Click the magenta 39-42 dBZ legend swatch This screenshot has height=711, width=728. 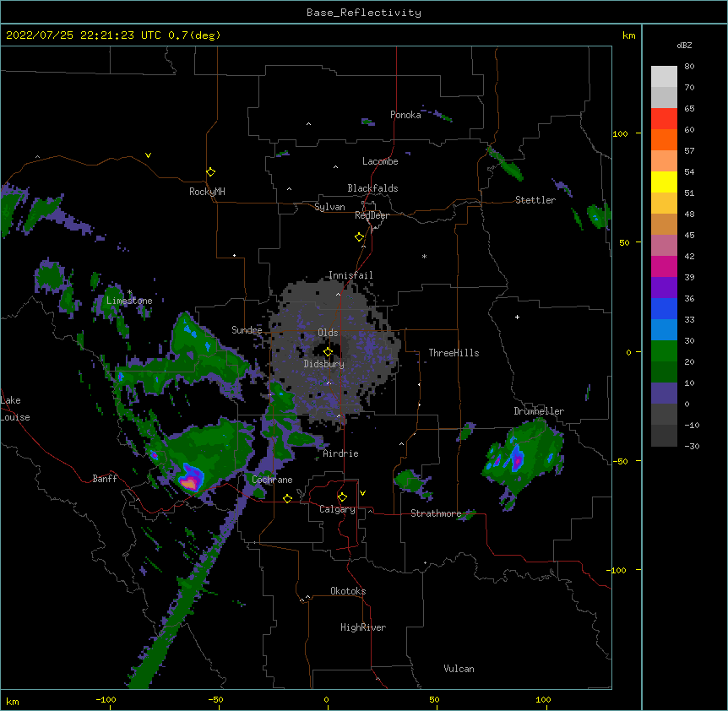(x=664, y=266)
